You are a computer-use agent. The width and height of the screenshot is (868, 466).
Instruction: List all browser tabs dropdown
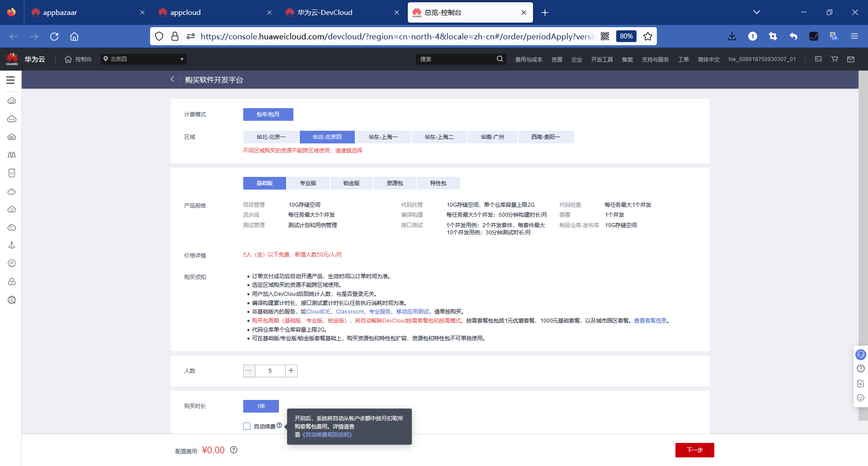[x=757, y=12]
